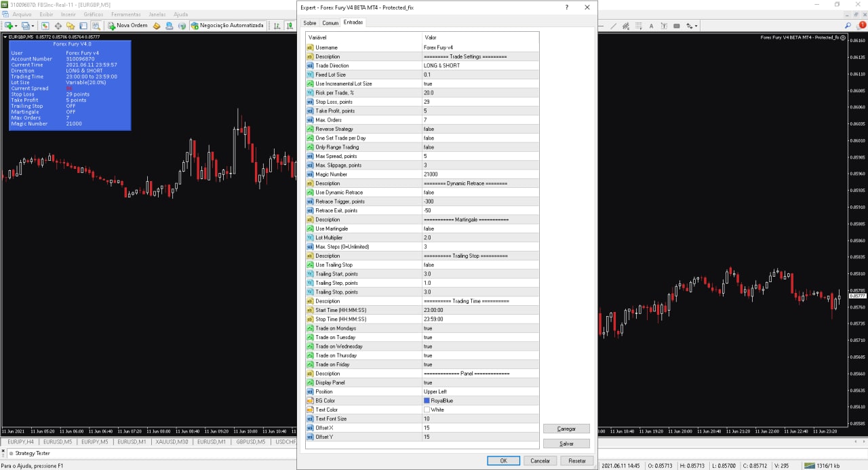Open the Navigator panel icon
Screen dimensions: 868x470
[x=71, y=25]
